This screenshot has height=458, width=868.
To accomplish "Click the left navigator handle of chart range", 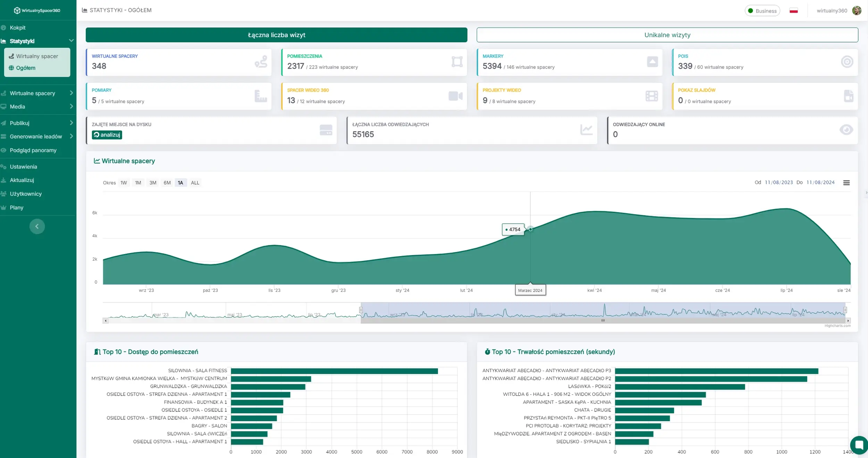I will pyautogui.click(x=361, y=310).
